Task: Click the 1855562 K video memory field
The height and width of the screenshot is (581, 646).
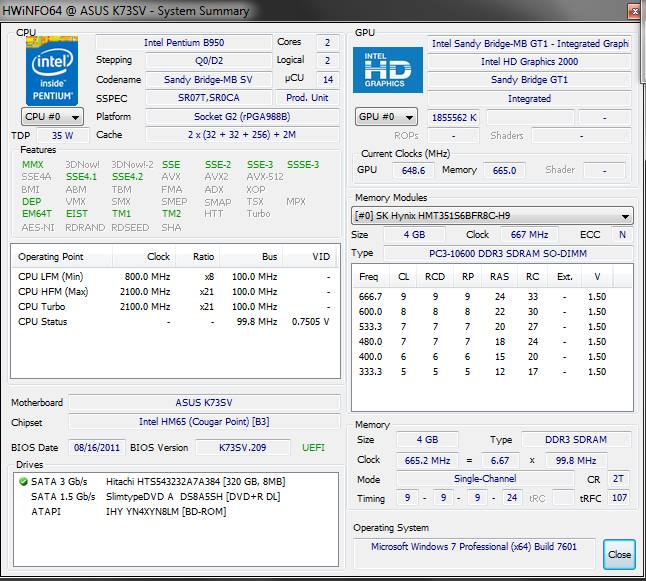Action: click(454, 118)
